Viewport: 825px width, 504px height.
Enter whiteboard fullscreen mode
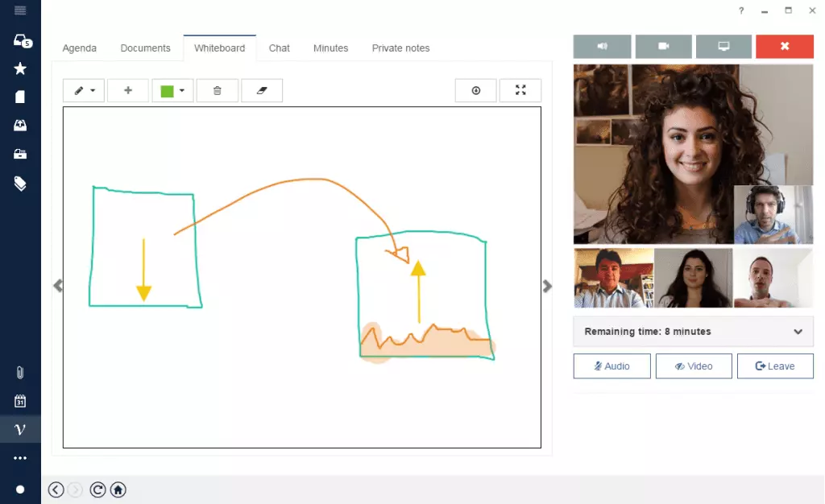coord(520,91)
